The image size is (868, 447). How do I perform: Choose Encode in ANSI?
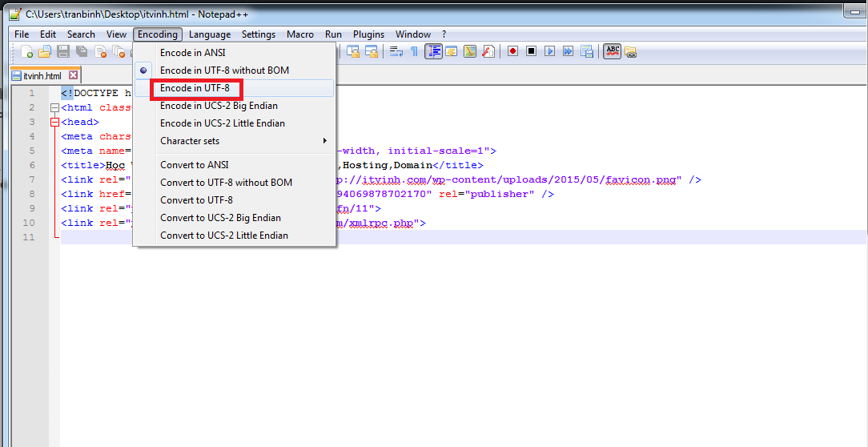coord(234,53)
